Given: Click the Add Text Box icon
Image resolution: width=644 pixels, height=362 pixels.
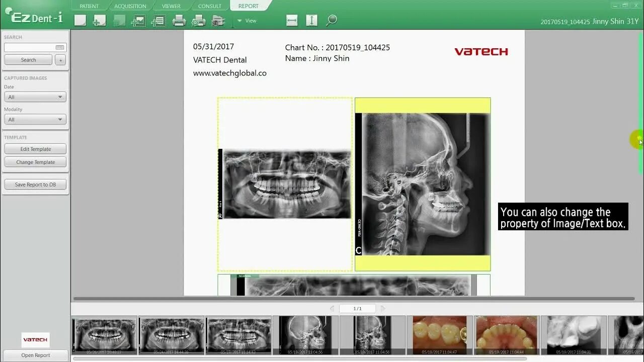Looking at the screenshot, I should point(158,21).
